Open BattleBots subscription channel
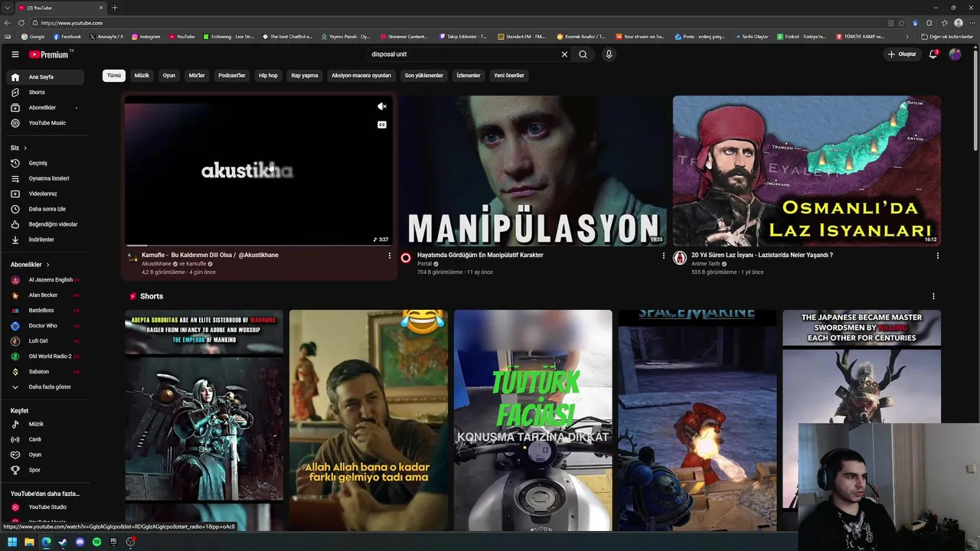Viewport: 980px width, 551px height. point(45,311)
